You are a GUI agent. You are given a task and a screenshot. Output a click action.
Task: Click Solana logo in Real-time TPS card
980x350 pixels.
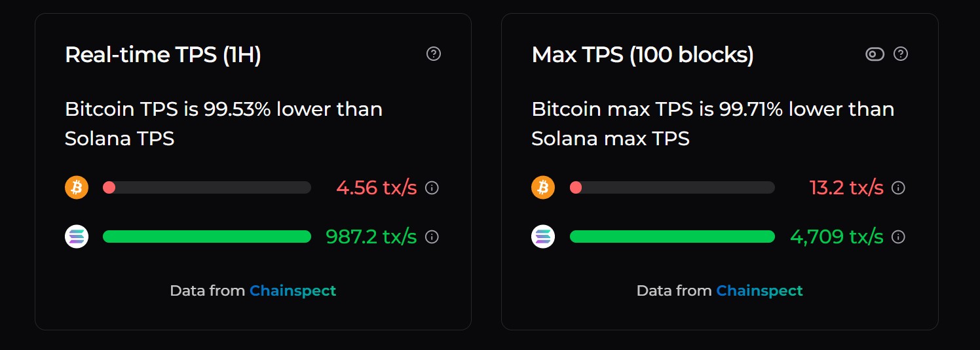(x=77, y=236)
